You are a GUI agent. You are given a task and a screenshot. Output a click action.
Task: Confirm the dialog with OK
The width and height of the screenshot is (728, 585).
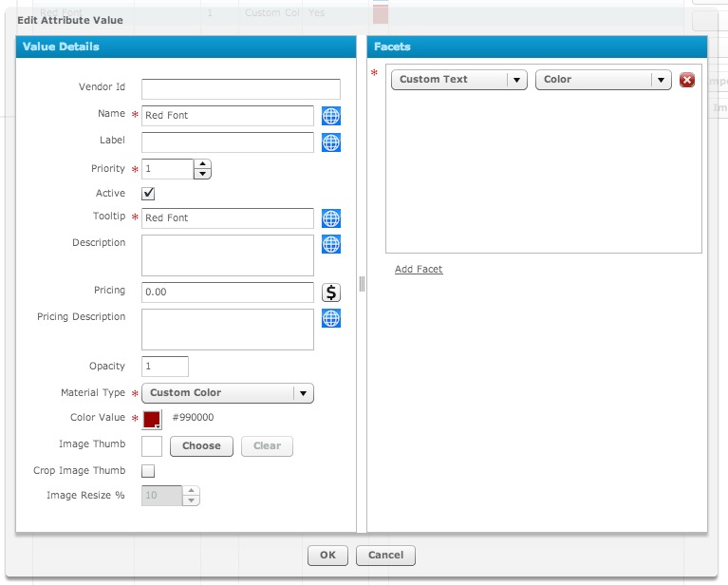[x=327, y=556]
